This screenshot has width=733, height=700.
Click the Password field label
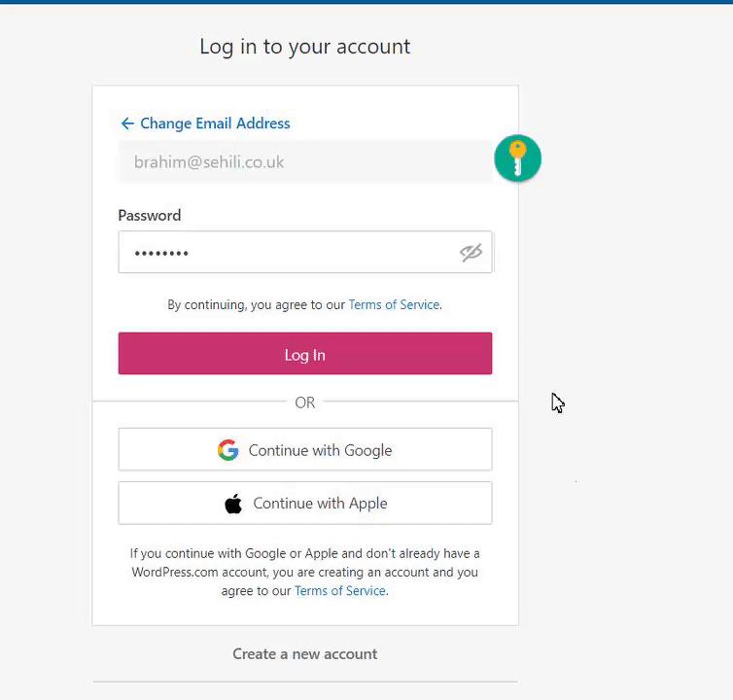(x=149, y=215)
